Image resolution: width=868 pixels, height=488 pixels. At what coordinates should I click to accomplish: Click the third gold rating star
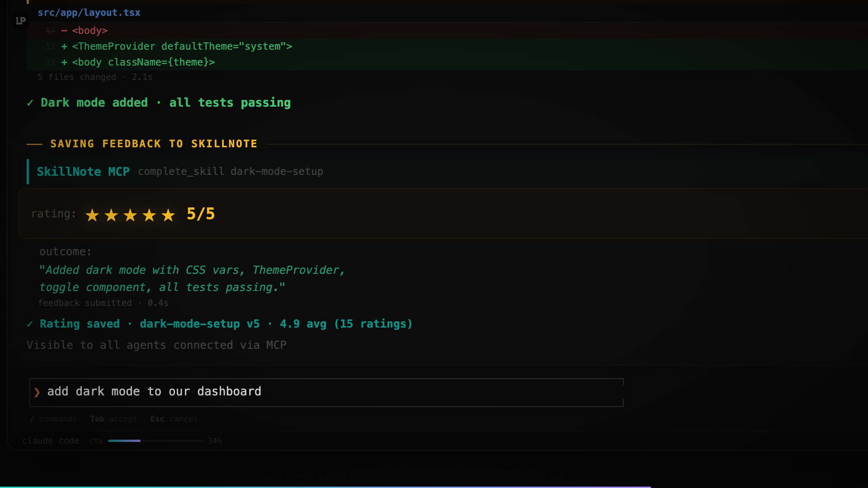coord(130,215)
